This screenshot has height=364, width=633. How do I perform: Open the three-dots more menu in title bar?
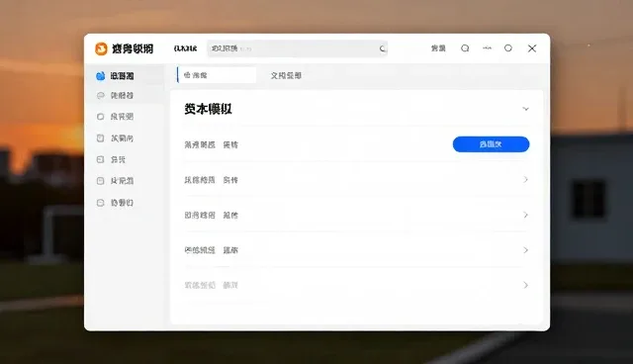tap(487, 48)
